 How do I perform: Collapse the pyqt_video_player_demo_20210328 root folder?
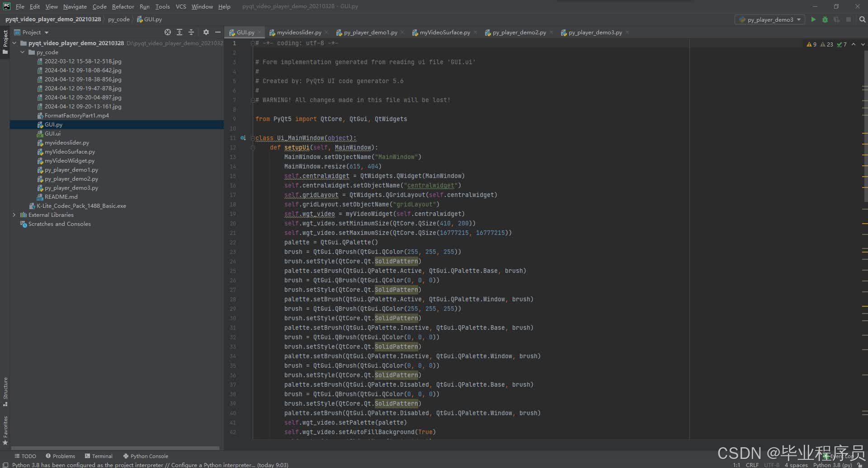(x=14, y=43)
